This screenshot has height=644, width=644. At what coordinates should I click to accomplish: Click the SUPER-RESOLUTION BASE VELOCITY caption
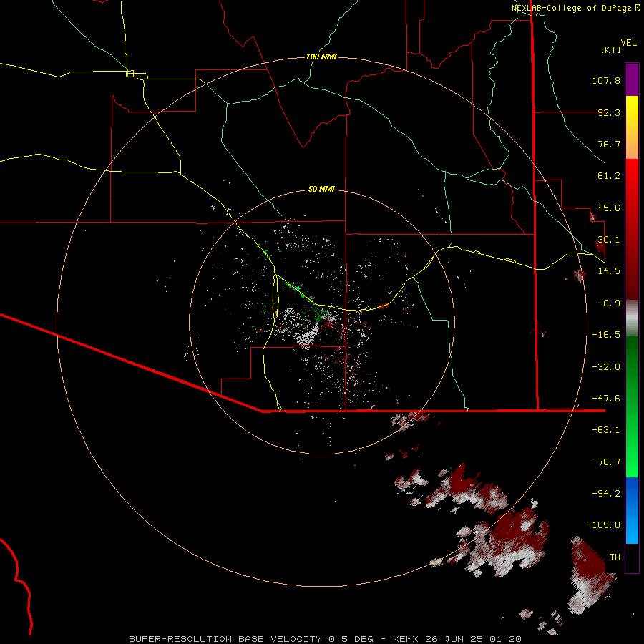point(326,639)
